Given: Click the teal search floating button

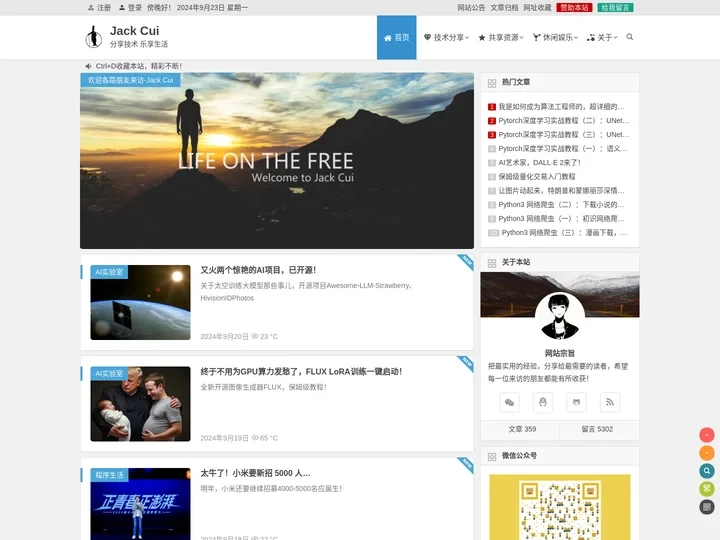Looking at the screenshot, I should click(x=707, y=471).
